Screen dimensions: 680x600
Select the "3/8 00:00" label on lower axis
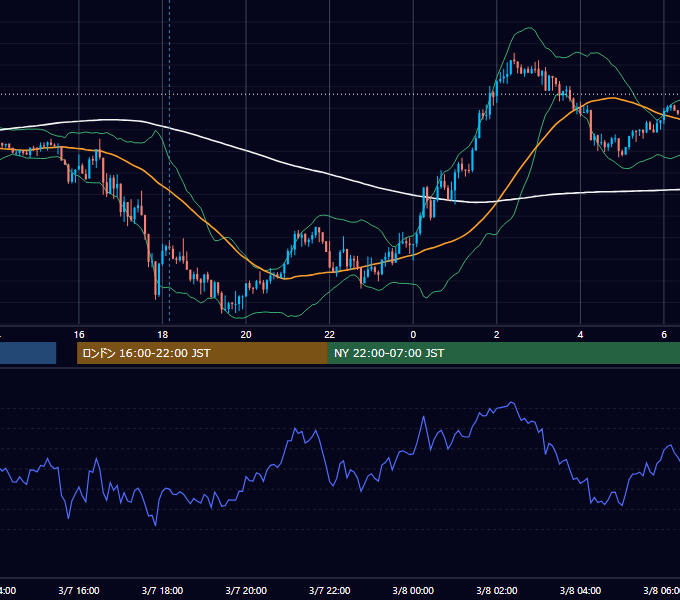pyautogui.click(x=413, y=591)
